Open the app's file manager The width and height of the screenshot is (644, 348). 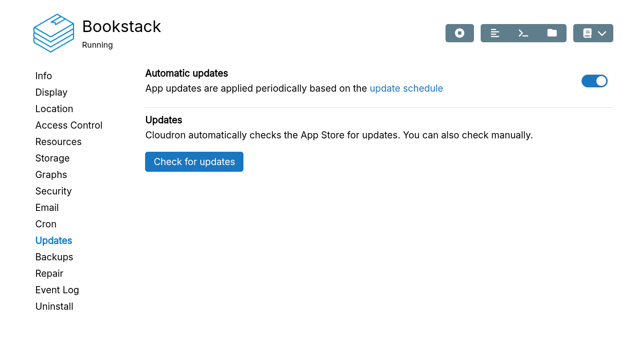(552, 33)
